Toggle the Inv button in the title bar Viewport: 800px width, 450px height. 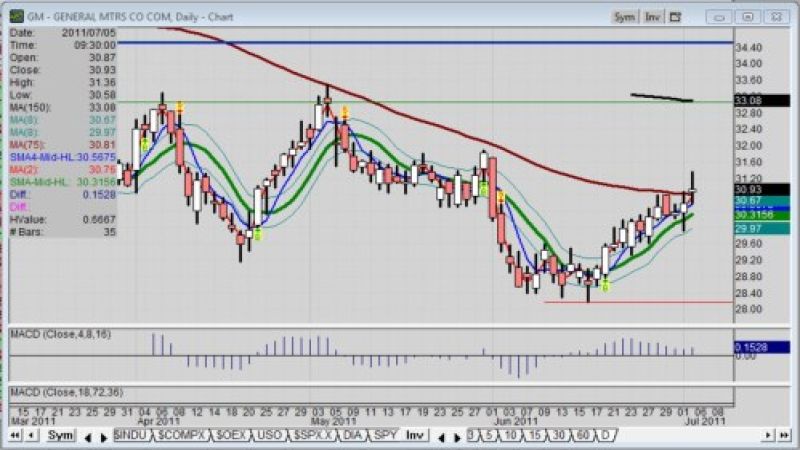click(652, 16)
